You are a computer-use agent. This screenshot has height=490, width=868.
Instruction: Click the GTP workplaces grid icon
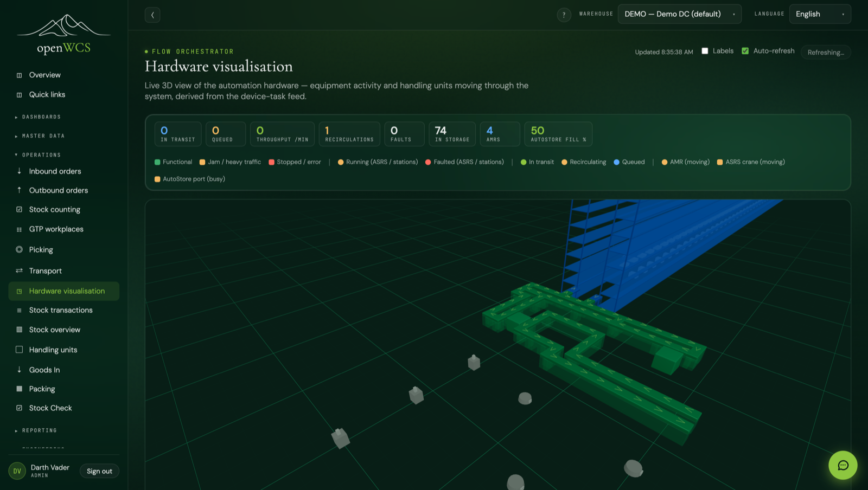click(19, 229)
